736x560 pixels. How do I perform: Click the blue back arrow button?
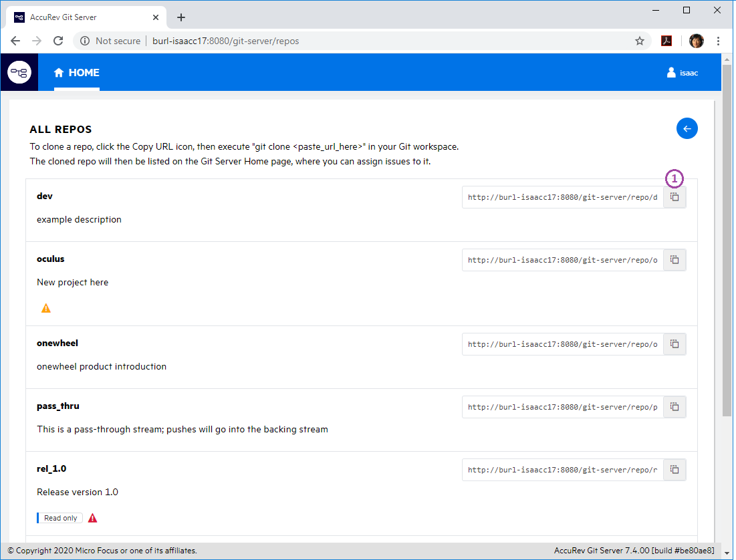pos(687,128)
